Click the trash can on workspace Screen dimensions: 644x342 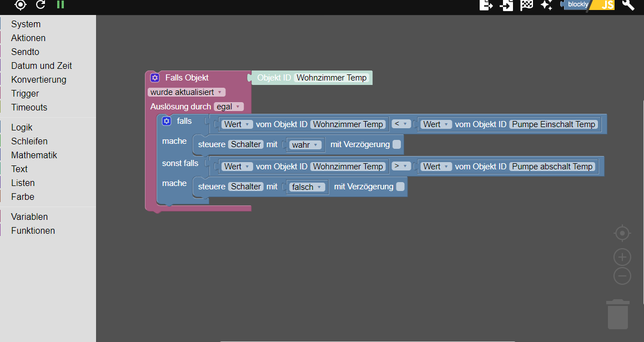(x=618, y=314)
